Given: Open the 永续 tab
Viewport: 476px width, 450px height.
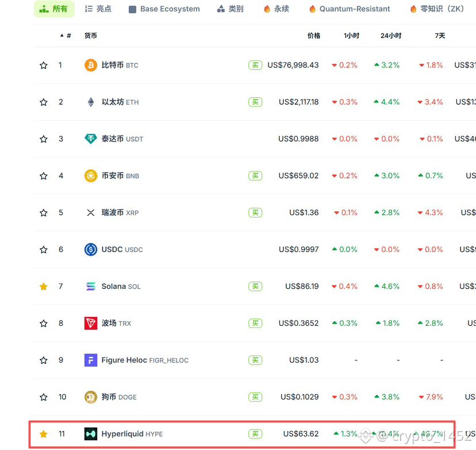Looking at the screenshot, I should 277,9.
